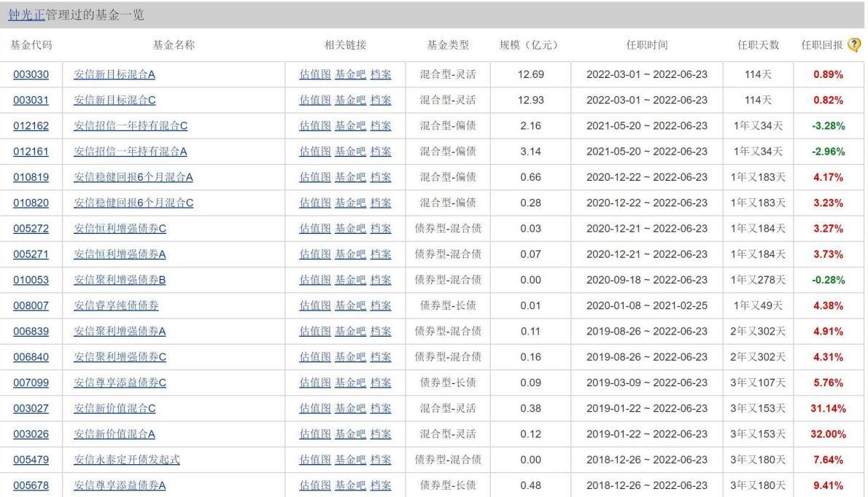Open fund name 安信稳健回报6个月混合C
The image size is (868, 497).
tap(134, 203)
